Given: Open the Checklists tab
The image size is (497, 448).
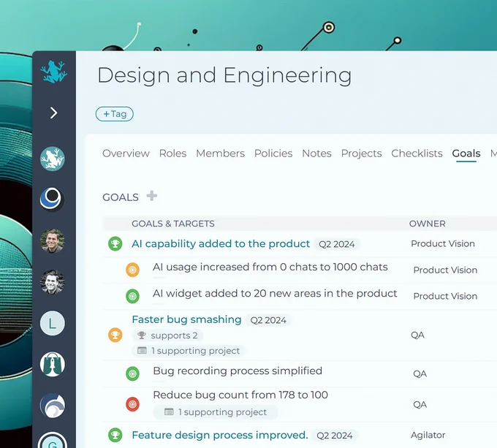Looking at the screenshot, I should [x=417, y=153].
